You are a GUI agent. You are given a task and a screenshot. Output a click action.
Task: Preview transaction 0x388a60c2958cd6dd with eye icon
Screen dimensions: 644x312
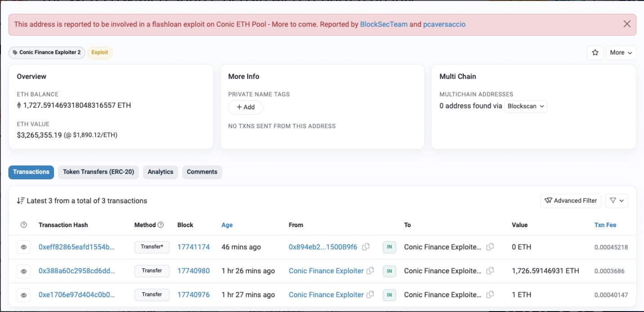tap(24, 271)
